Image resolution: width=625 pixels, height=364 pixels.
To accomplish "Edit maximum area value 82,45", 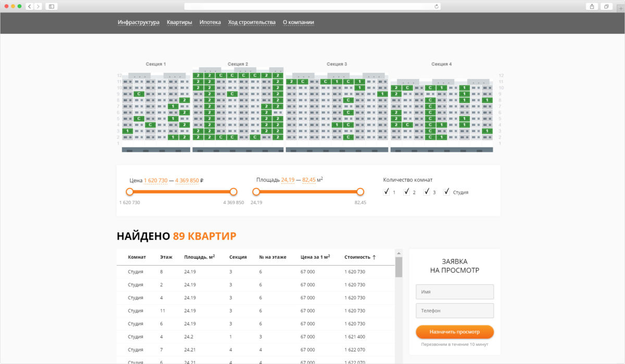I will tap(309, 180).
